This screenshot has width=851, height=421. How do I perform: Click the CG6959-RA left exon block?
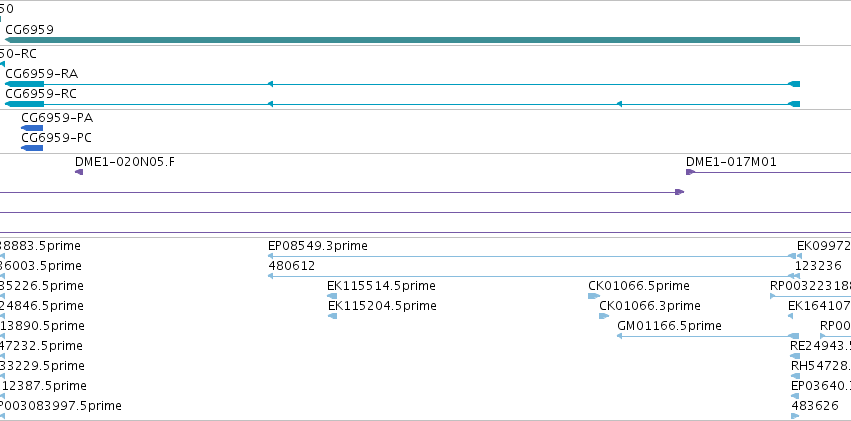coord(24,84)
